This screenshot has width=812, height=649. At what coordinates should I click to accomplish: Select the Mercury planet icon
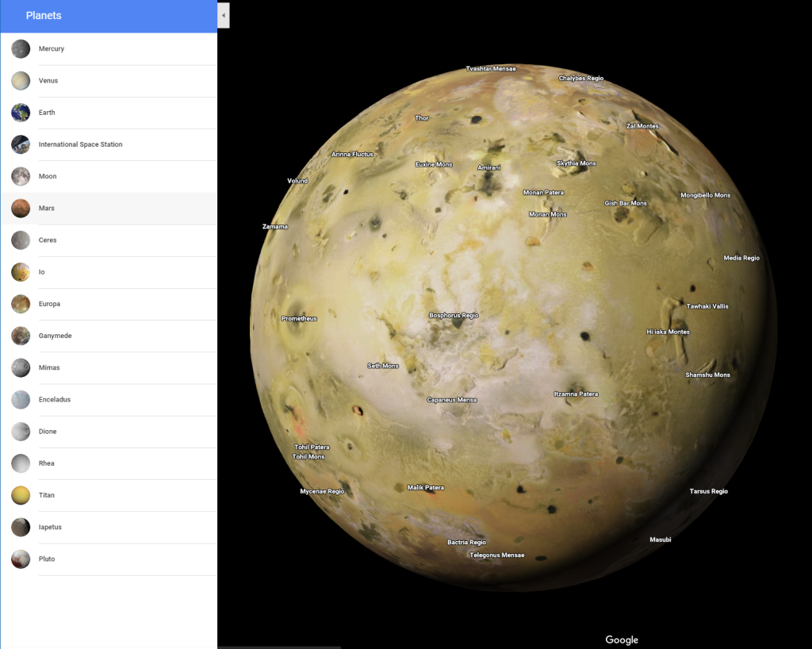(x=20, y=48)
